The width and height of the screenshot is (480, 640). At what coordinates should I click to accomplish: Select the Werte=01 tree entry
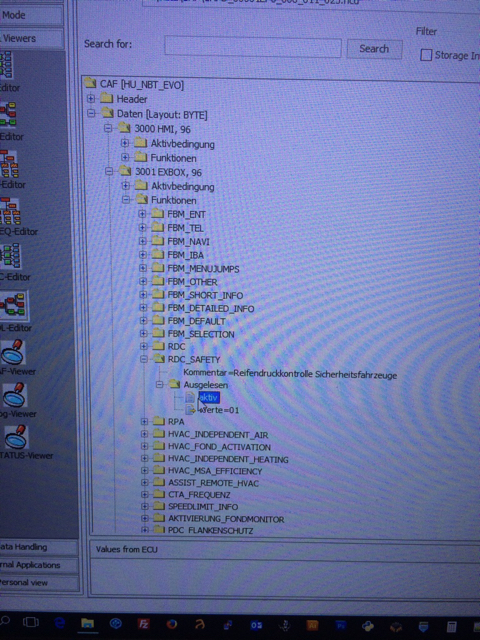tap(219, 410)
